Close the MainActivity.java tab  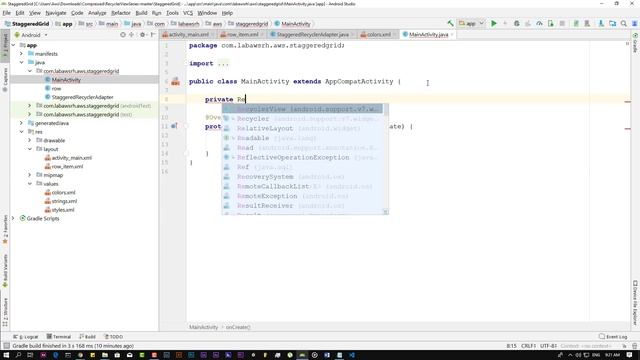452,35
